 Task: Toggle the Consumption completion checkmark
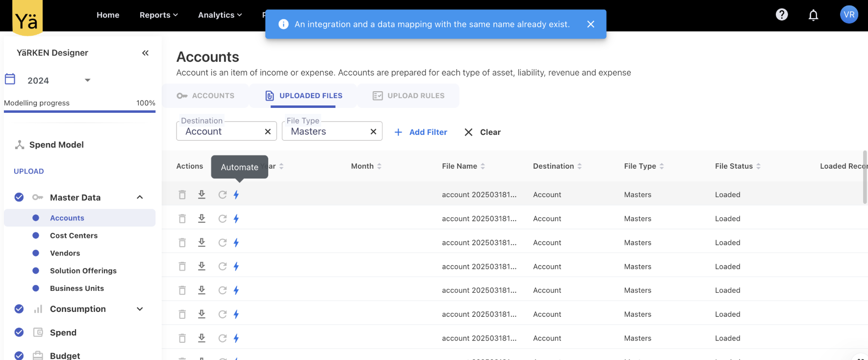click(x=19, y=309)
